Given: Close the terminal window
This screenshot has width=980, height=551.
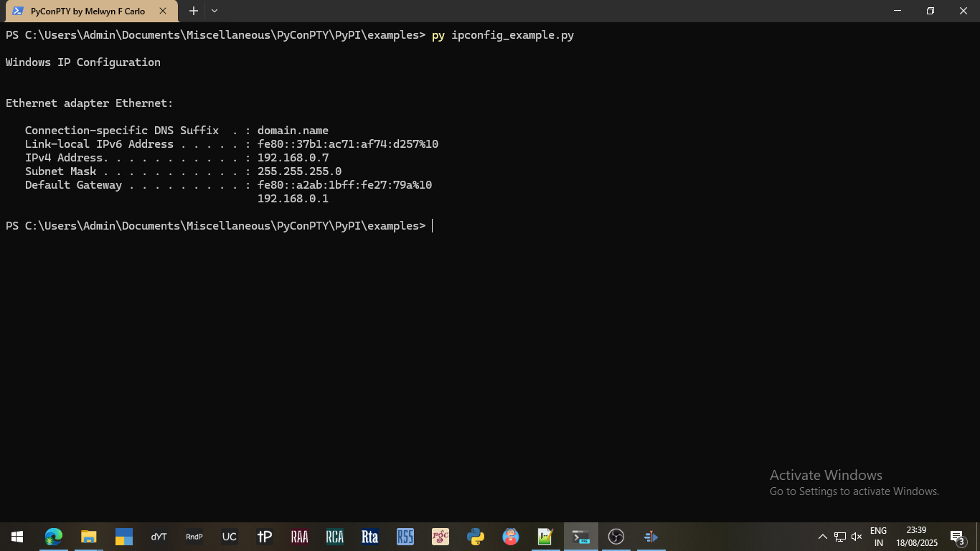Looking at the screenshot, I should coord(963,11).
